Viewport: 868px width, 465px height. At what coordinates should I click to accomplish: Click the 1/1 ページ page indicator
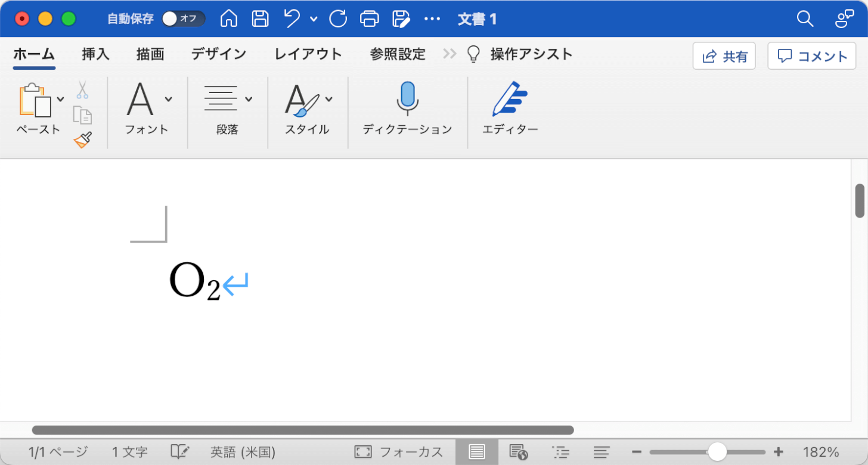tap(58, 452)
